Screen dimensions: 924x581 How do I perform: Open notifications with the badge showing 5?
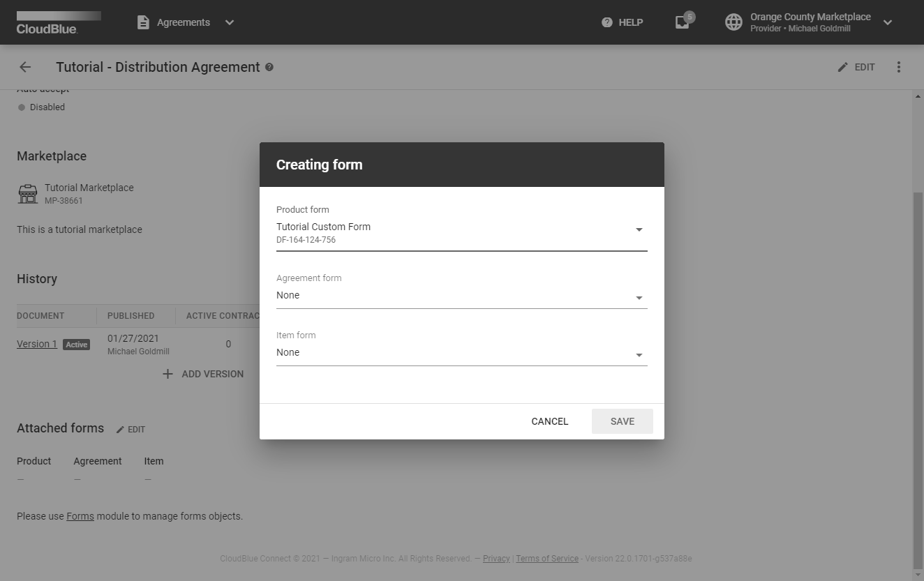point(681,22)
